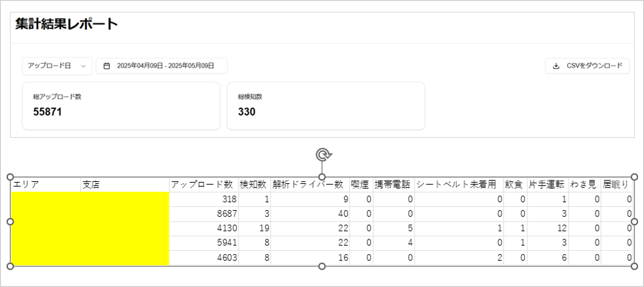Screen dimensions: 644x287
Task: Click the 片手運転 column header
Action: pyautogui.click(x=546, y=184)
